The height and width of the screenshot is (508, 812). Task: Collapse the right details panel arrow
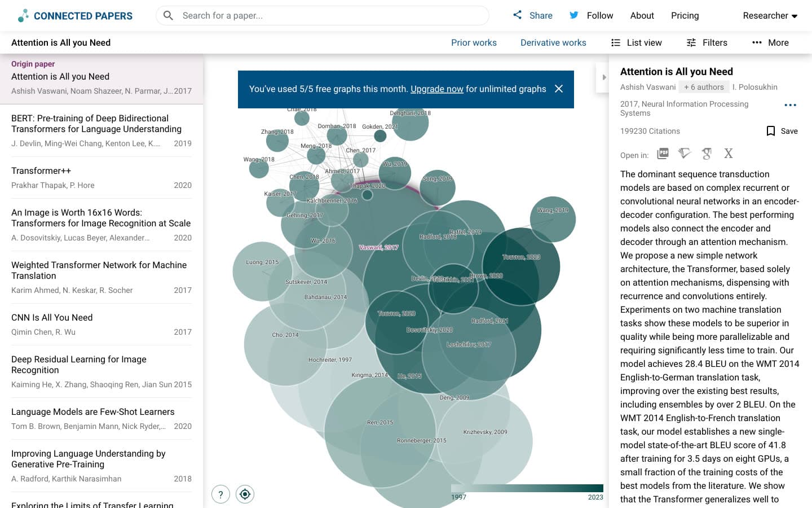point(603,77)
